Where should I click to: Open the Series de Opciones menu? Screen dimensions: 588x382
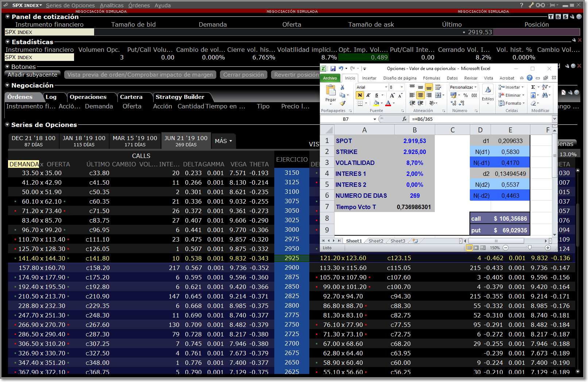point(70,5)
